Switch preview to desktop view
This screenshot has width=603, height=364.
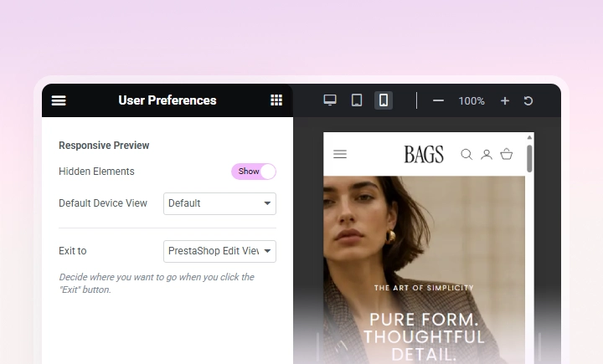pyautogui.click(x=330, y=100)
